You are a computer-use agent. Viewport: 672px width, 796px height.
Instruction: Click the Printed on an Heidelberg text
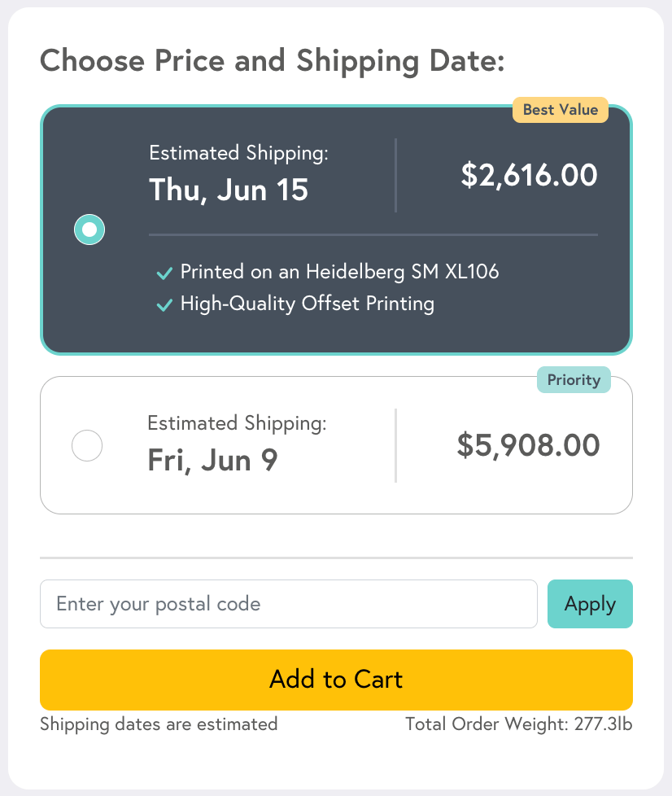coord(339,271)
